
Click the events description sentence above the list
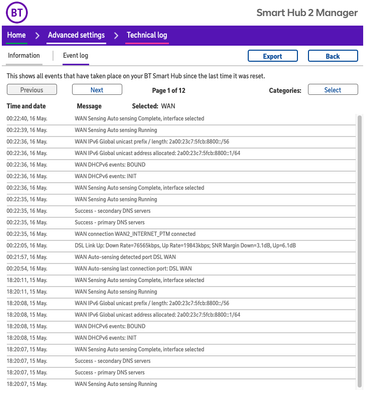coord(136,76)
